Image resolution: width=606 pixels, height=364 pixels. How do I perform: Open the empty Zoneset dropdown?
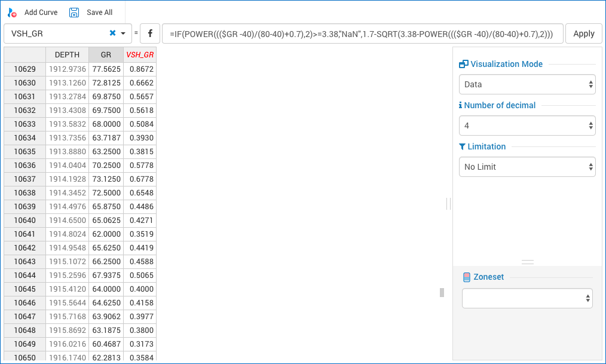pos(527,298)
